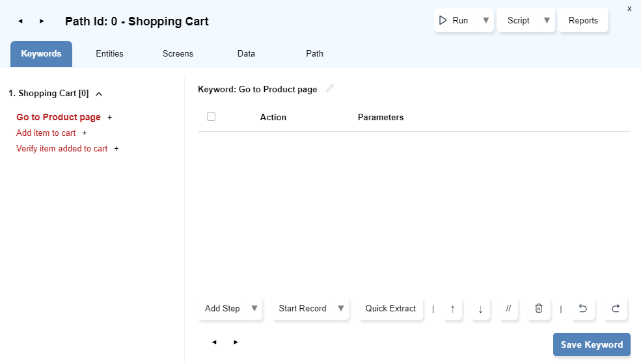Collapse the Shopping Cart [0] section
Image resolution: width=641 pixels, height=364 pixels.
point(99,94)
